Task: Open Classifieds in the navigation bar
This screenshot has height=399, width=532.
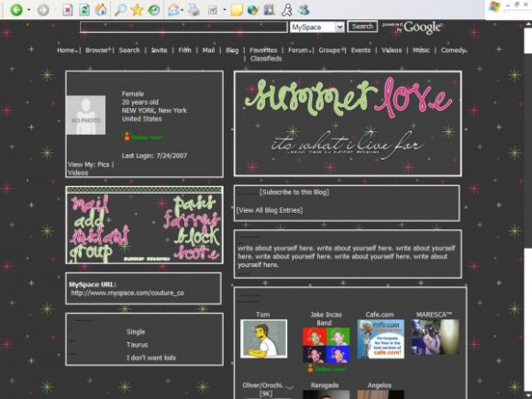Action: coord(266,59)
